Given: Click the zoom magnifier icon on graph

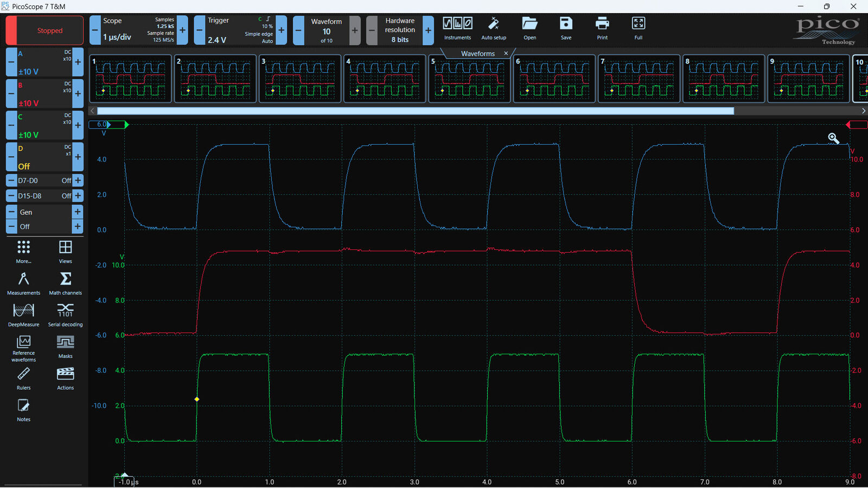Looking at the screenshot, I should 833,138.
